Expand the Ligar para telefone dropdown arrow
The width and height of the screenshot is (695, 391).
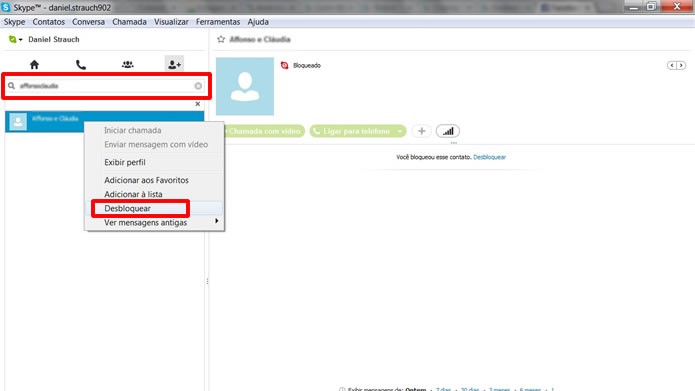pos(400,131)
